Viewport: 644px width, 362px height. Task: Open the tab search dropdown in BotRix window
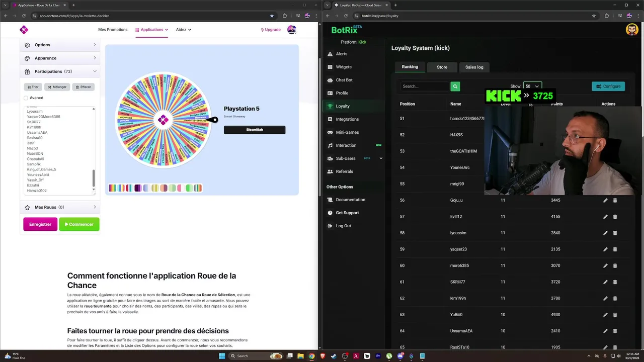(328, 5)
